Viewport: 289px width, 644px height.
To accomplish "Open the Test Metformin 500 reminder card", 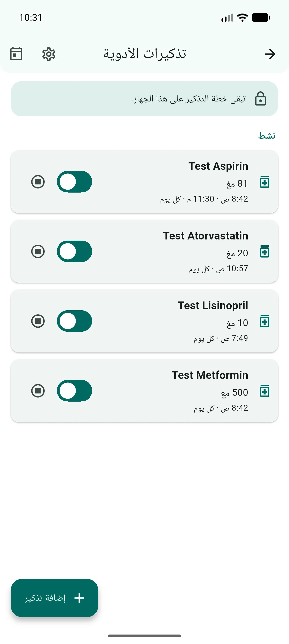I will pos(144,391).
